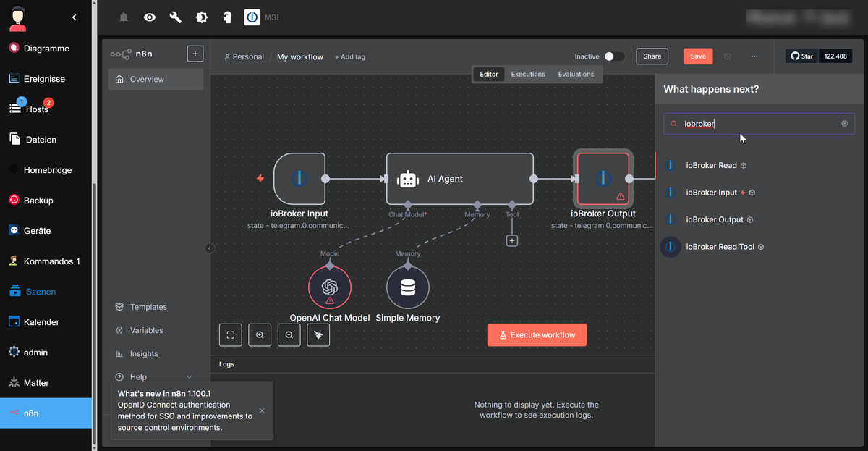This screenshot has height=451, width=868.
Task: Click Add tag next to workflow name
Action: pos(350,57)
